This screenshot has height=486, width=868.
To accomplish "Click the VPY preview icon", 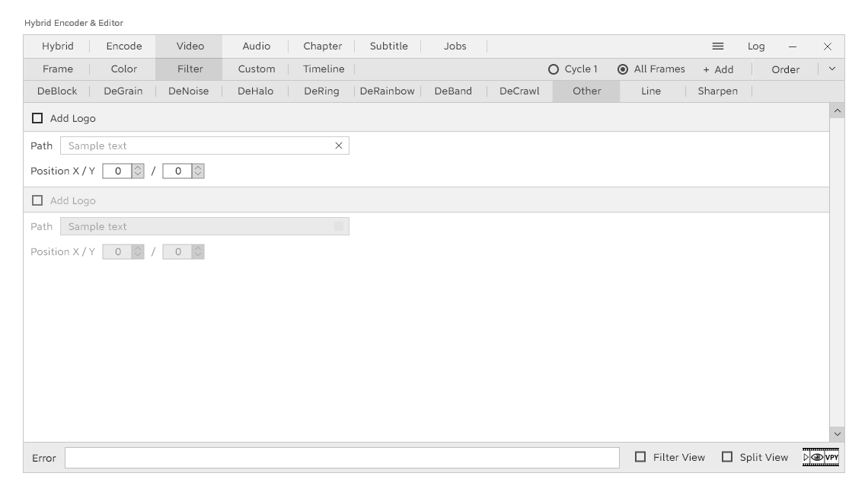I will click(x=820, y=457).
